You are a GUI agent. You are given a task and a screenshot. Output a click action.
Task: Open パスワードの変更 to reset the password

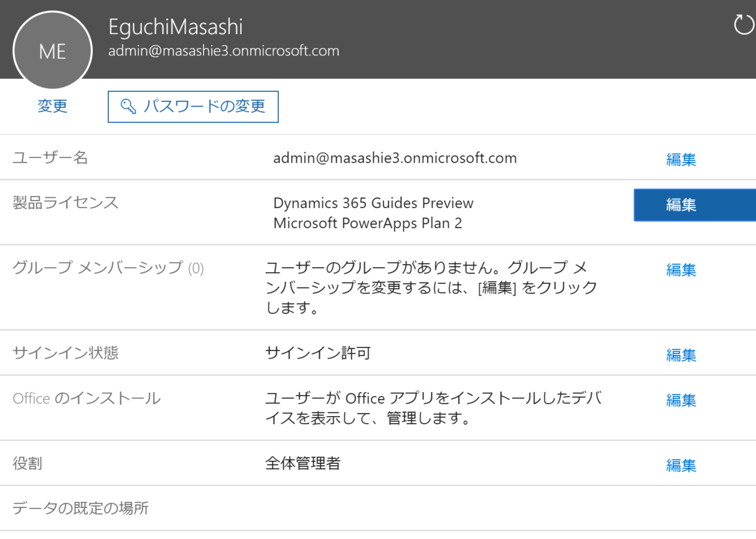[193, 107]
